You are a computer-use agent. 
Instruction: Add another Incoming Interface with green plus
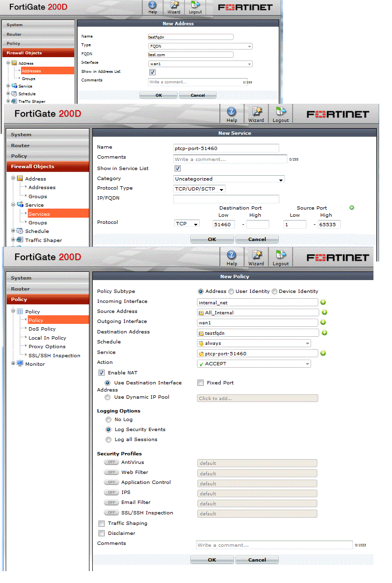(323, 302)
